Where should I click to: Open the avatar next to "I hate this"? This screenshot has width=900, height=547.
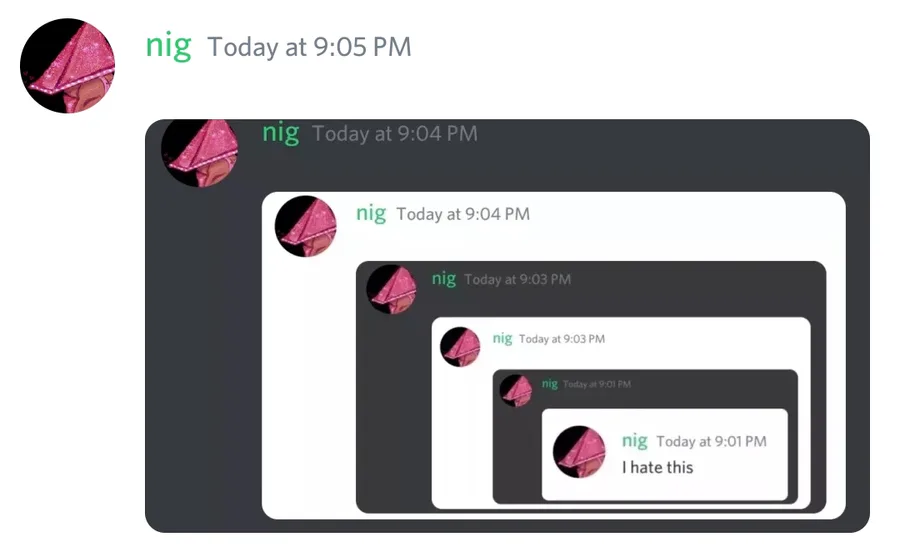tap(579, 452)
